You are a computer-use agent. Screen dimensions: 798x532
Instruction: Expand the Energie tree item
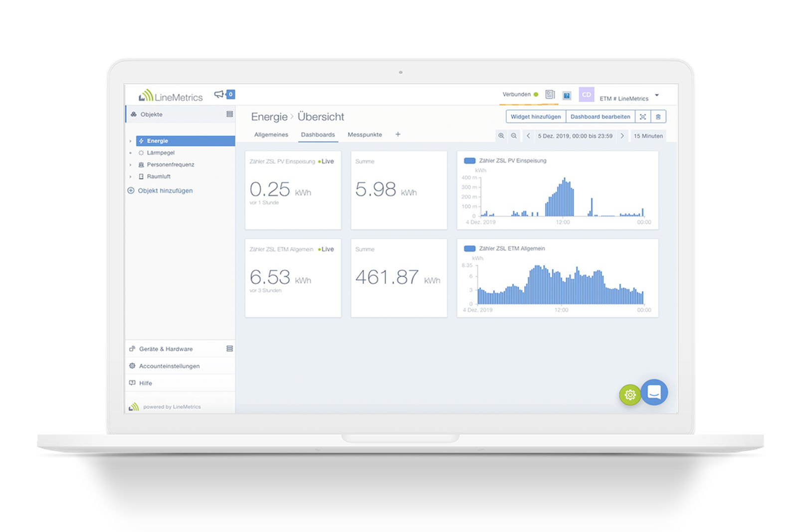tap(129, 141)
